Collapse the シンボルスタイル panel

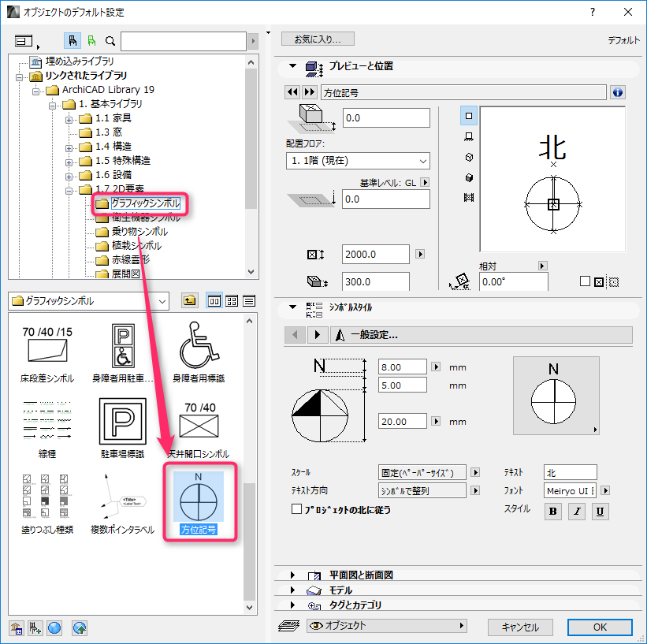(x=292, y=307)
